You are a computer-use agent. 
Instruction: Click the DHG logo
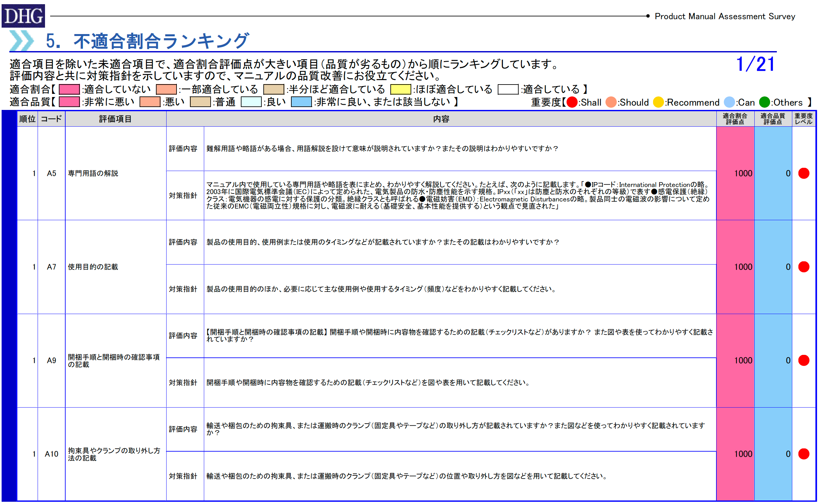(23, 16)
